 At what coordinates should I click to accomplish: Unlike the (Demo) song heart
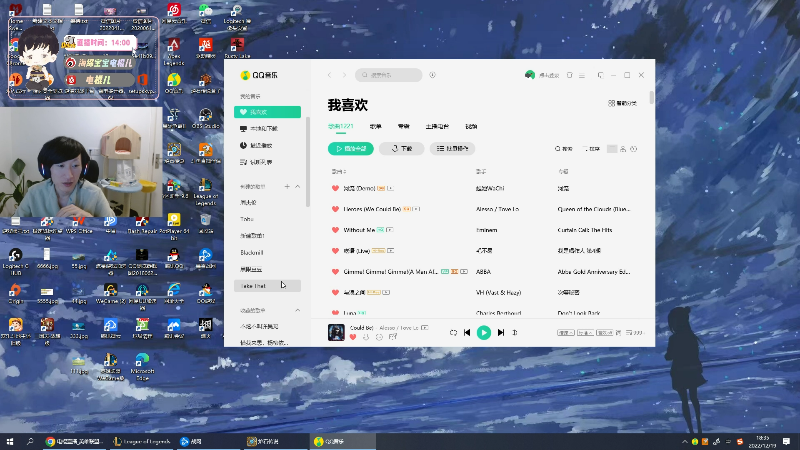(335, 188)
